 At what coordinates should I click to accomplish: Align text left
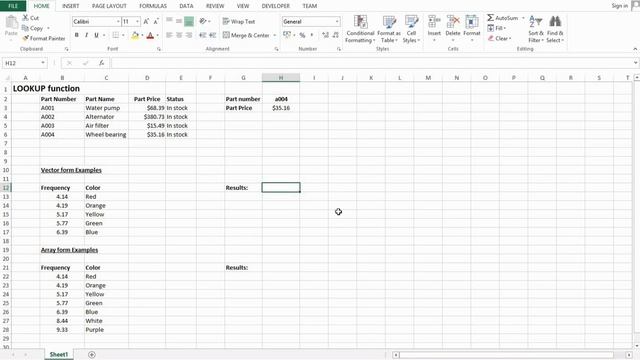point(169,36)
